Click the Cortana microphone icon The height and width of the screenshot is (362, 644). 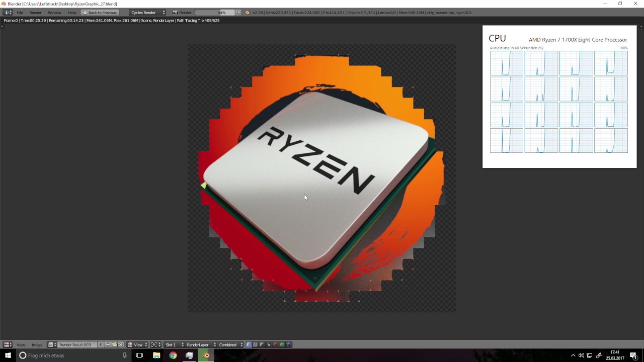tap(124, 355)
